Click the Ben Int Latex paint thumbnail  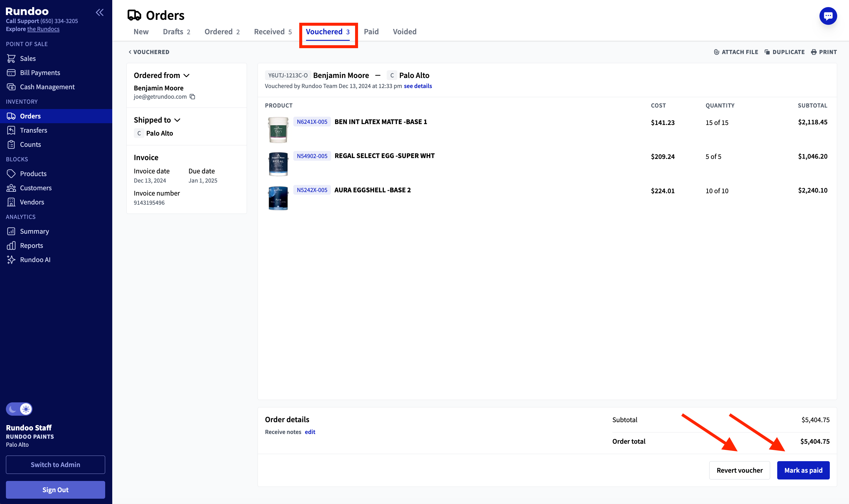[278, 130]
